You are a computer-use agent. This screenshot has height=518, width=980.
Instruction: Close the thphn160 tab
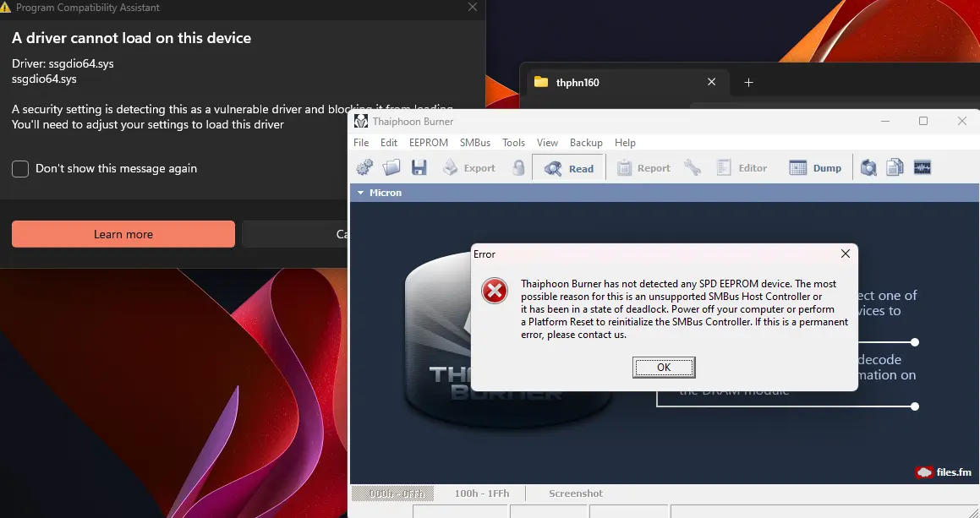(711, 82)
